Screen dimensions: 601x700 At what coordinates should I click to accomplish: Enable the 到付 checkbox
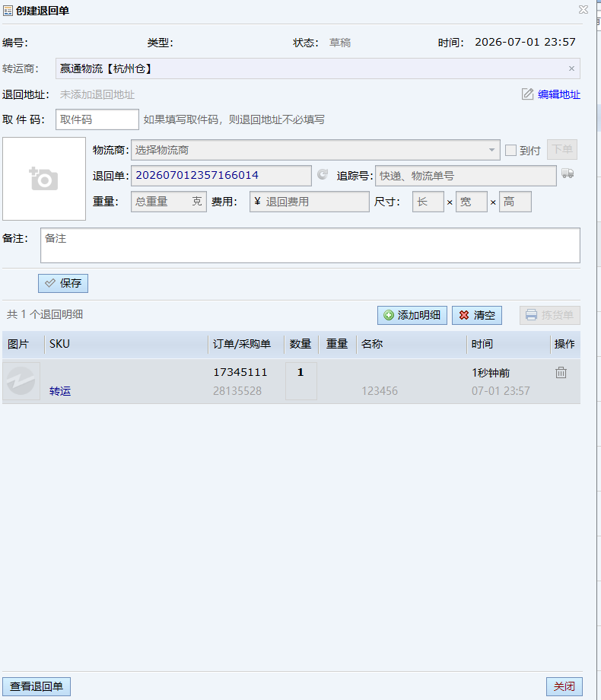pyautogui.click(x=510, y=150)
